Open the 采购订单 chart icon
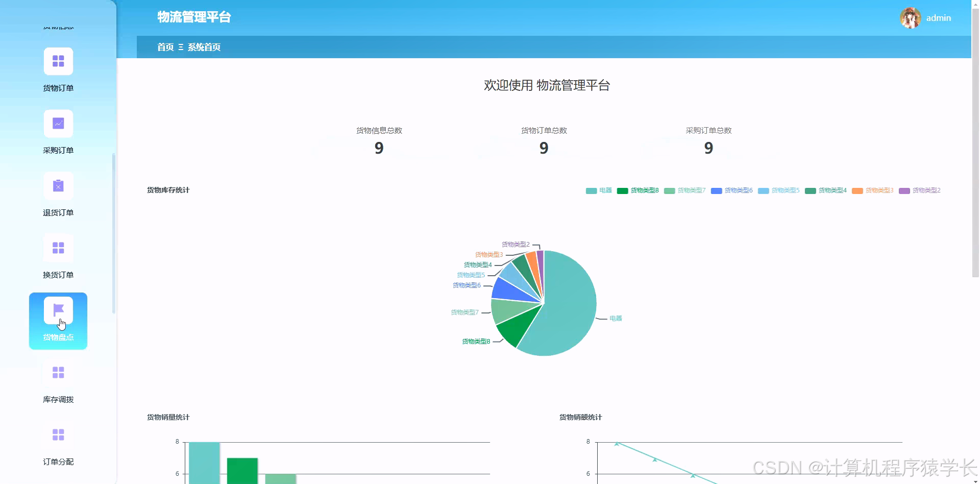Viewport: 980px width, 484px height. click(58, 124)
